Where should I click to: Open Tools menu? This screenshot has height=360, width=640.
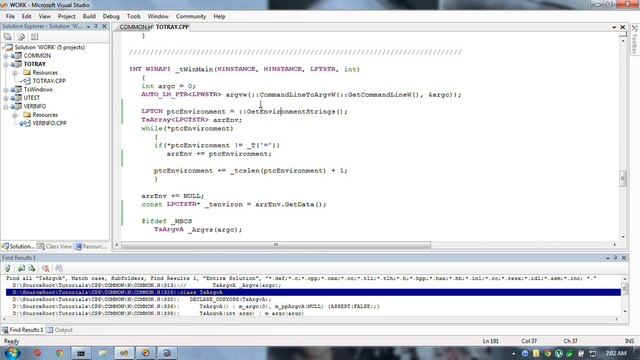pos(133,16)
